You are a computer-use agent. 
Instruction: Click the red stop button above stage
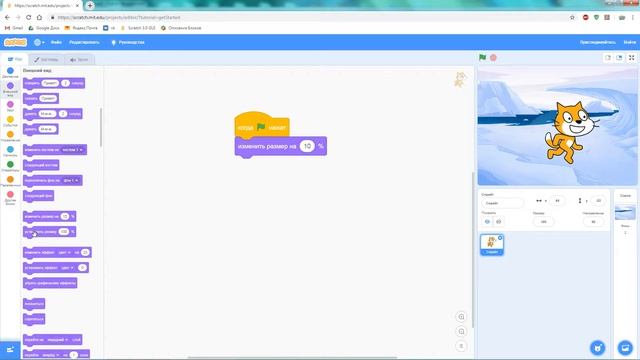coord(493,58)
